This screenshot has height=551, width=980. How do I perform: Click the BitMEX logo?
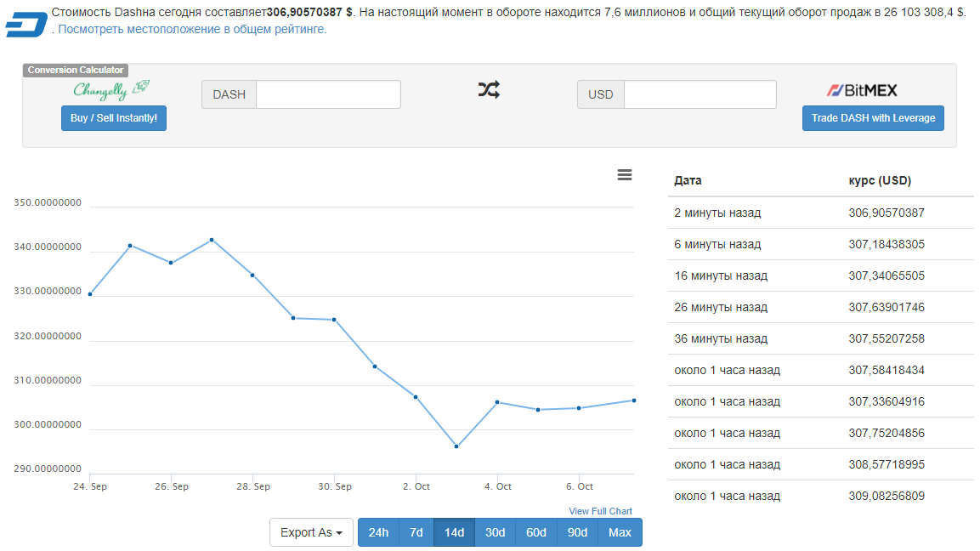[x=862, y=90]
